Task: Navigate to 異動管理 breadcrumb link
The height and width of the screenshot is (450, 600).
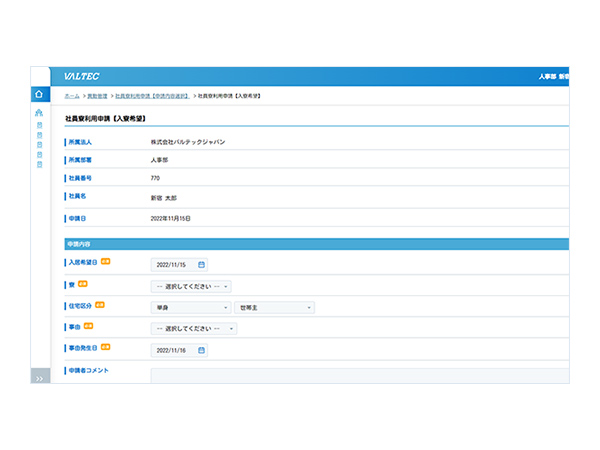Action: 98,95
